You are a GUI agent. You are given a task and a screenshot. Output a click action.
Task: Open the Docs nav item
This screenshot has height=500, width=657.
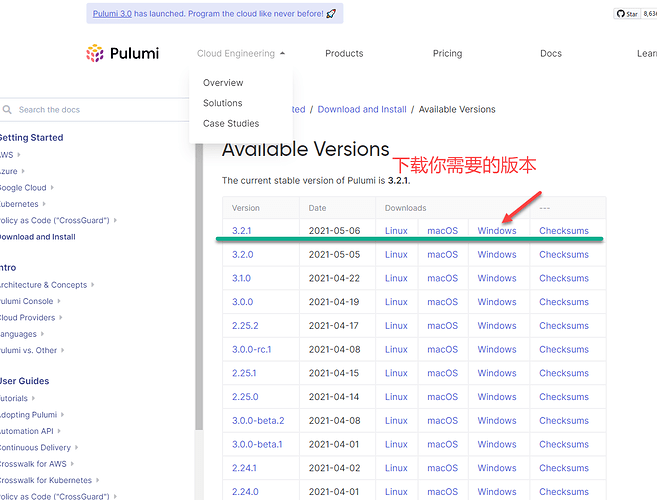551,54
